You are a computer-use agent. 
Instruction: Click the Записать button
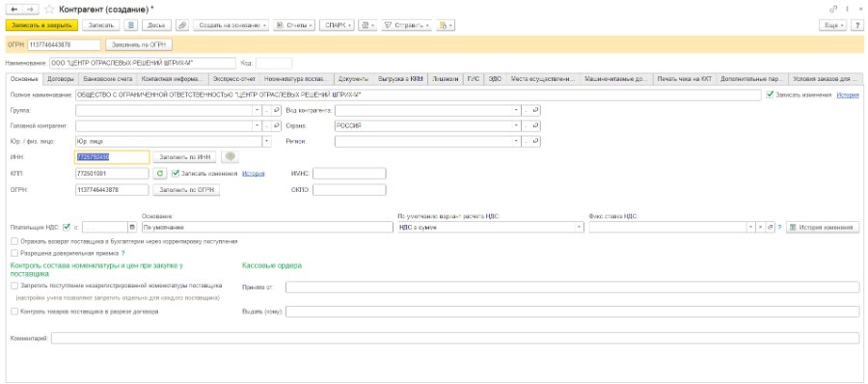101,25
